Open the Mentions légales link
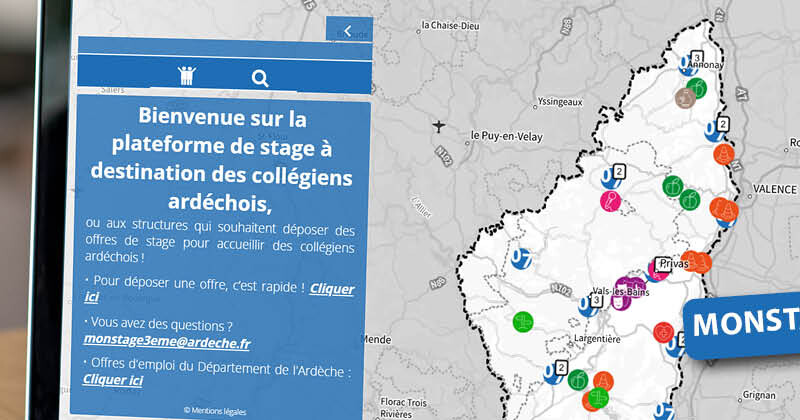Viewport: 800px width, 420px height. 214,409
